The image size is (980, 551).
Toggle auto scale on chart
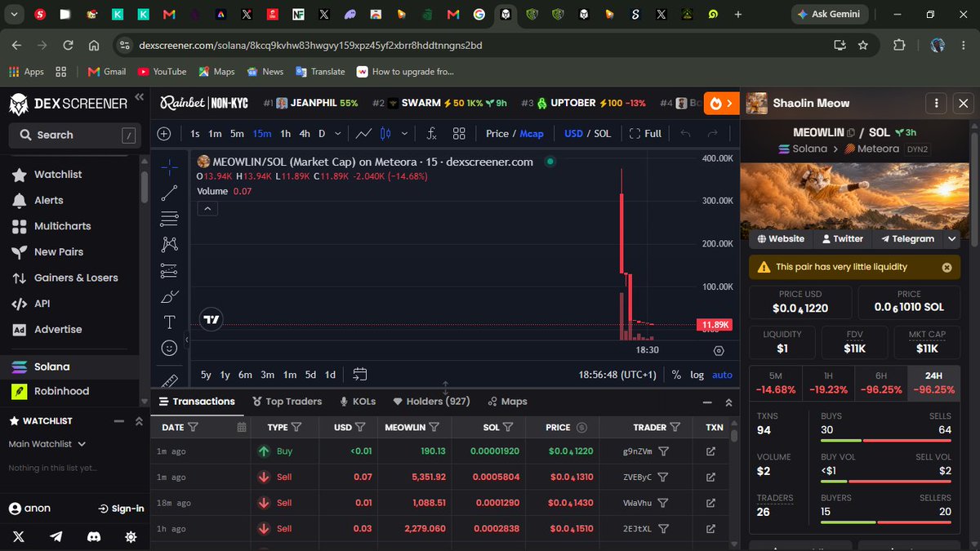722,375
